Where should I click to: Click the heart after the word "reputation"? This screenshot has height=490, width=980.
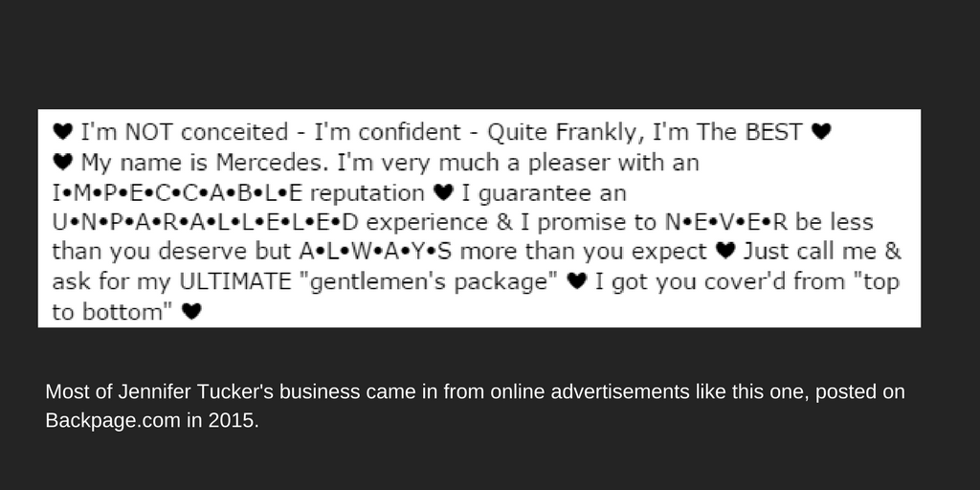[x=443, y=192]
